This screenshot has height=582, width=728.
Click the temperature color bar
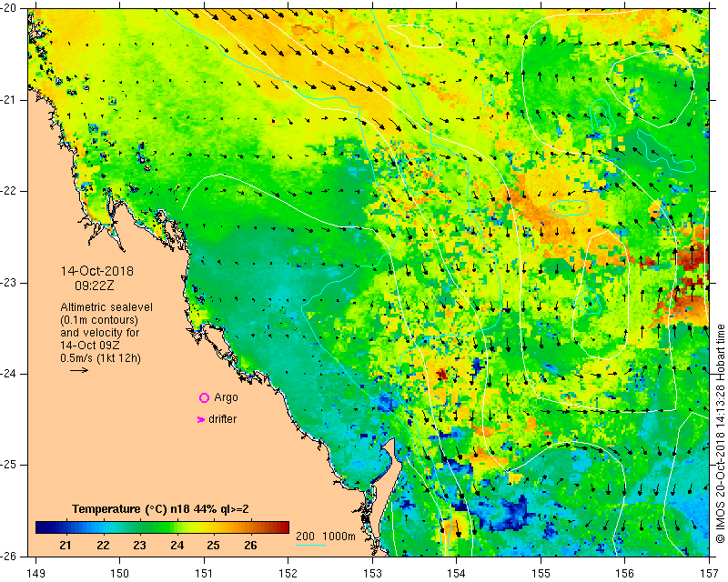click(x=163, y=527)
